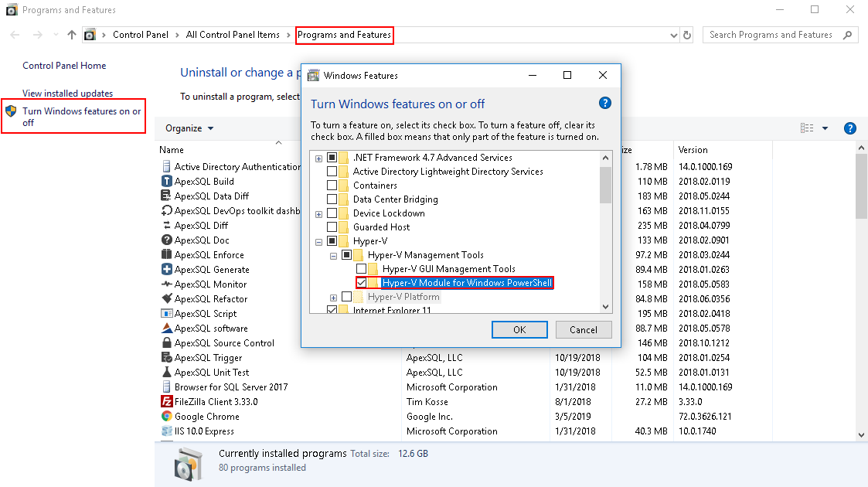Confirm with the OK button

(x=519, y=330)
